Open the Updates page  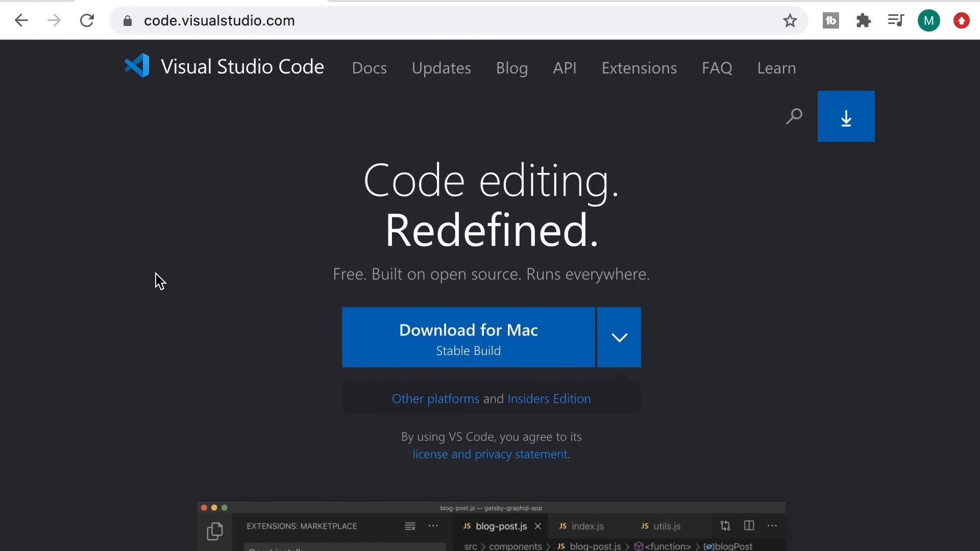coord(442,68)
